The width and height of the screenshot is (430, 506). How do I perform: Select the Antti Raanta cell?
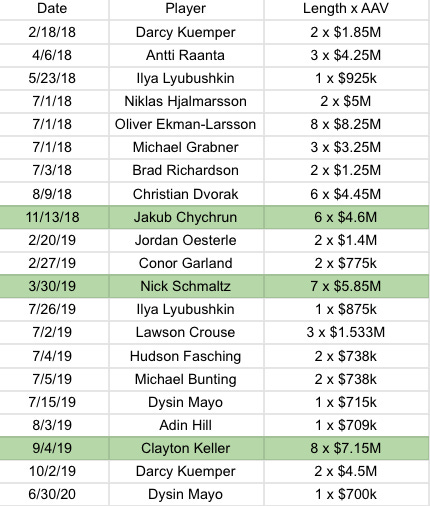click(186, 55)
